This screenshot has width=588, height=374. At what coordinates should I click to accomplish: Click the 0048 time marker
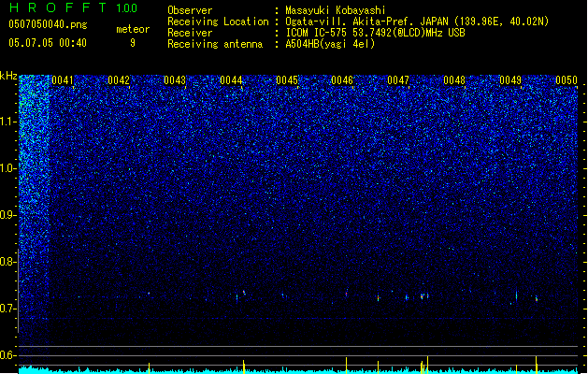(454, 80)
